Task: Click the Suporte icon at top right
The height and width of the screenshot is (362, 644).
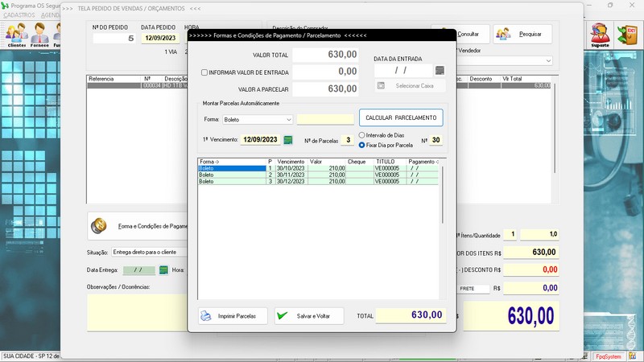Action: 600,35
